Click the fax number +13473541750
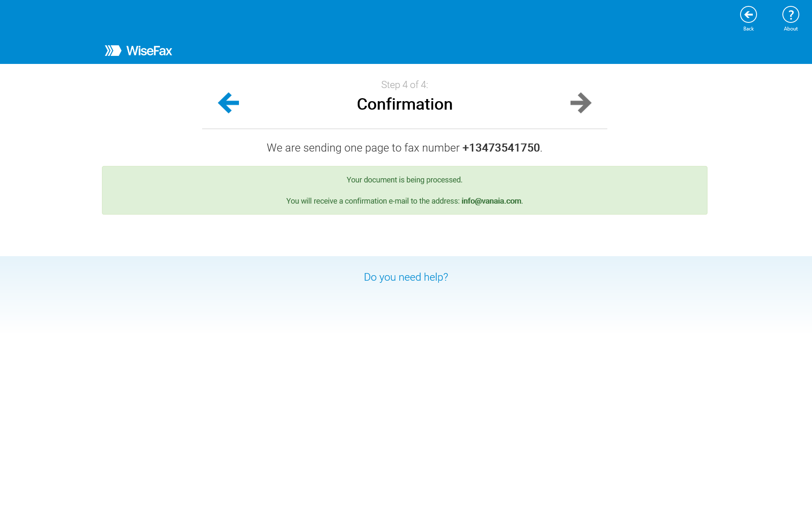812x508 pixels. (x=501, y=148)
